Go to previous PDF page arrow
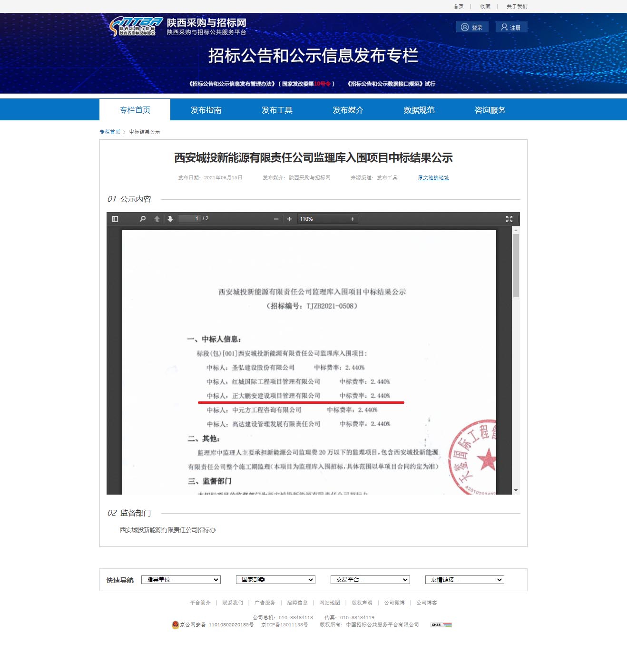Screen dimensions: 627x672 click(x=157, y=219)
